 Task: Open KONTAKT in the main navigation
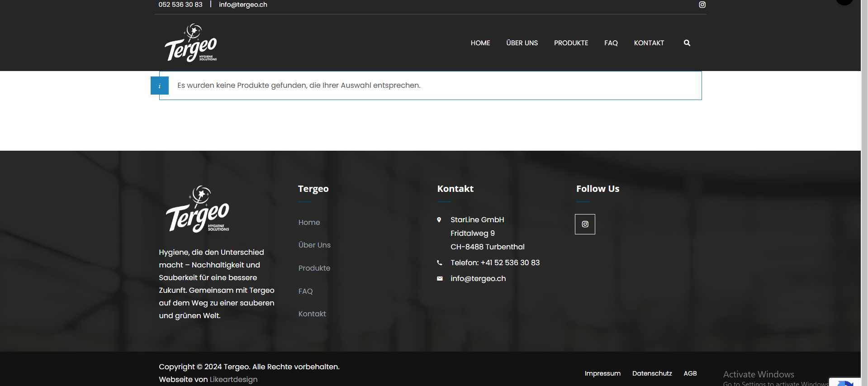649,43
